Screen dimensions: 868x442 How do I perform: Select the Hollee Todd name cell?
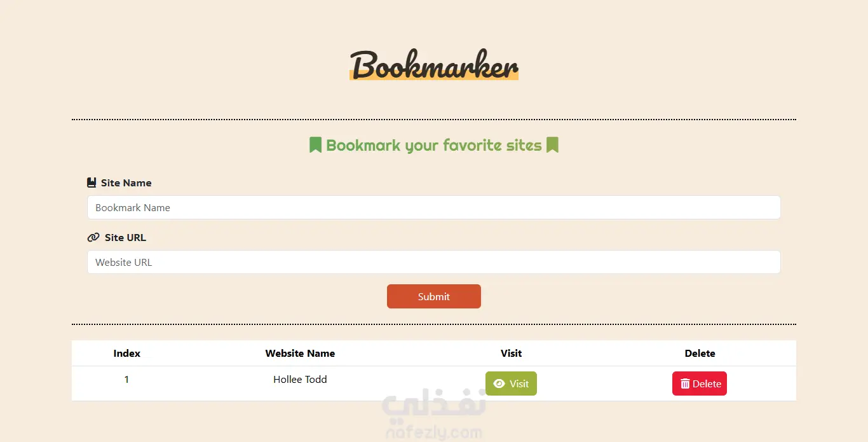[x=300, y=379]
